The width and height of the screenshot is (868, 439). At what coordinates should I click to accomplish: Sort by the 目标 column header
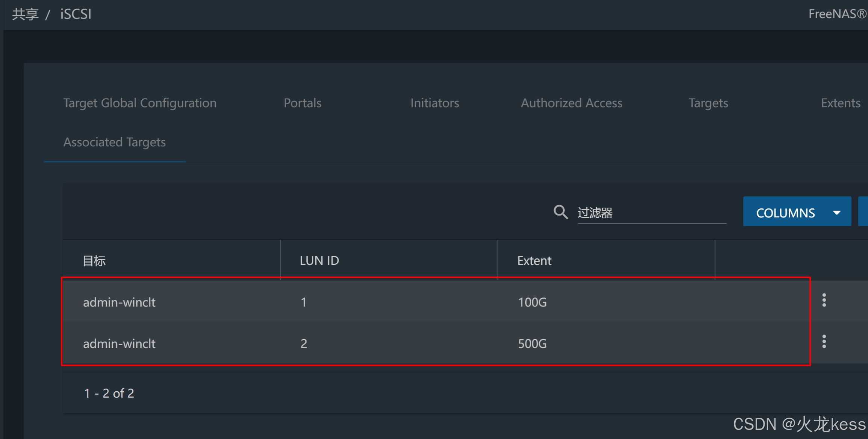(94, 261)
